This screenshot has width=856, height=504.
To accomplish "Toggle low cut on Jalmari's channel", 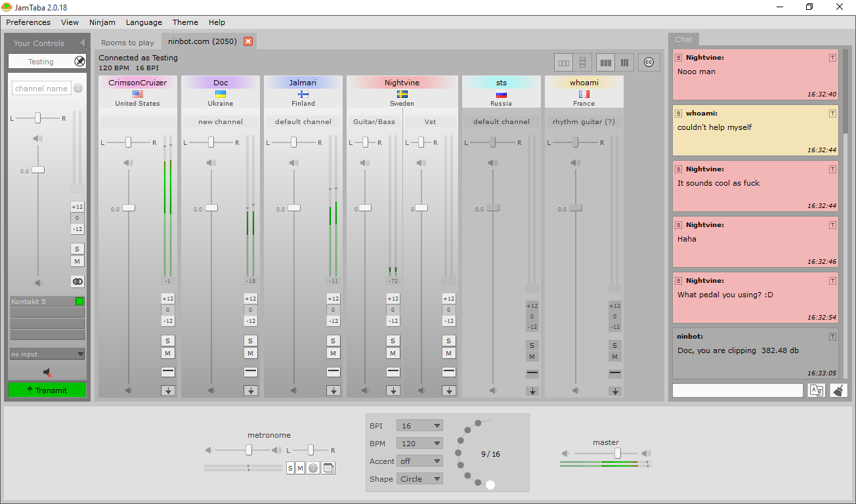I will pyautogui.click(x=333, y=372).
